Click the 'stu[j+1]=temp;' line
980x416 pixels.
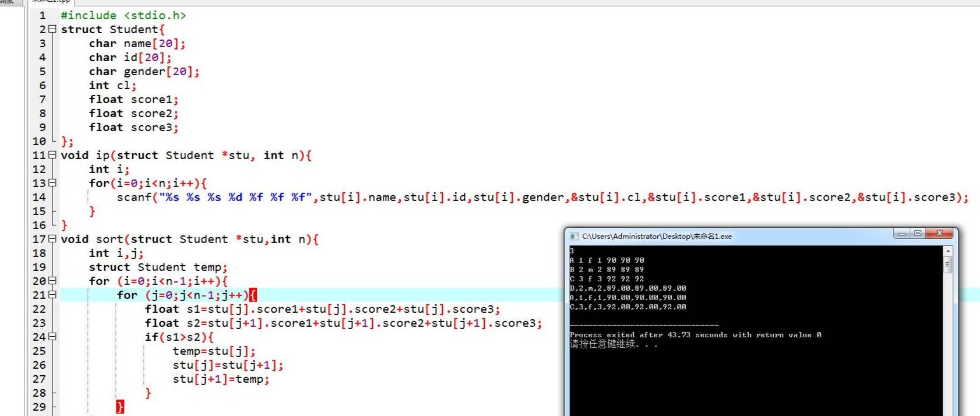(221, 379)
